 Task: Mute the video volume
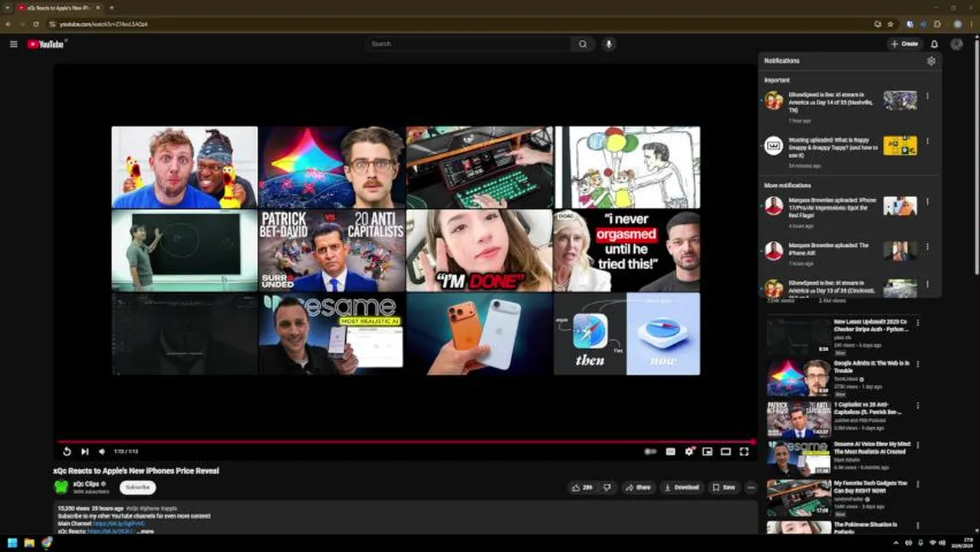[x=102, y=452]
